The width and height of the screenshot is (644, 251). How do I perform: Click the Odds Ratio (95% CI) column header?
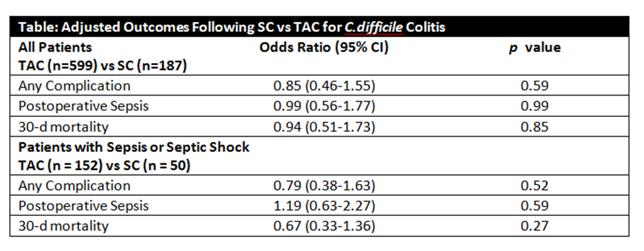(324, 48)
